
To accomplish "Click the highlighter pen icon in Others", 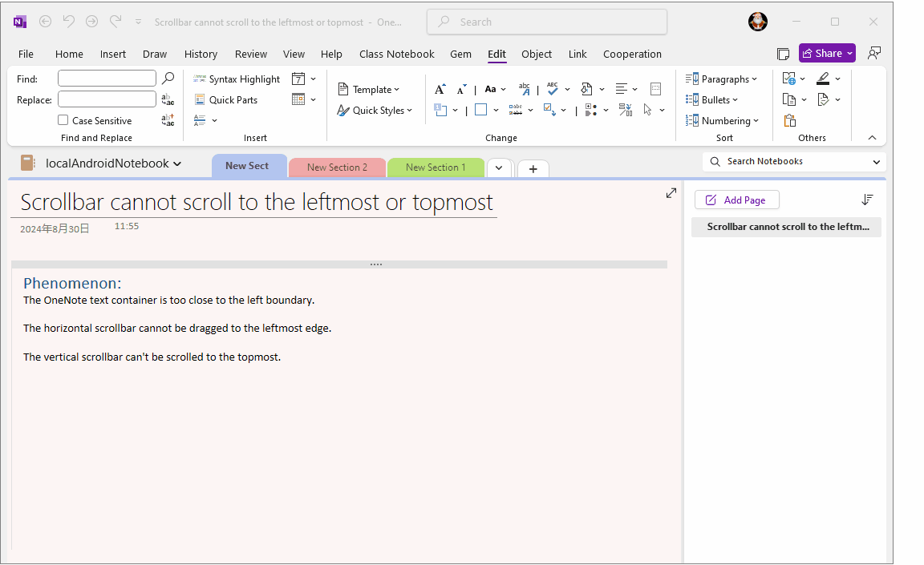I will (x=823, y=79).
